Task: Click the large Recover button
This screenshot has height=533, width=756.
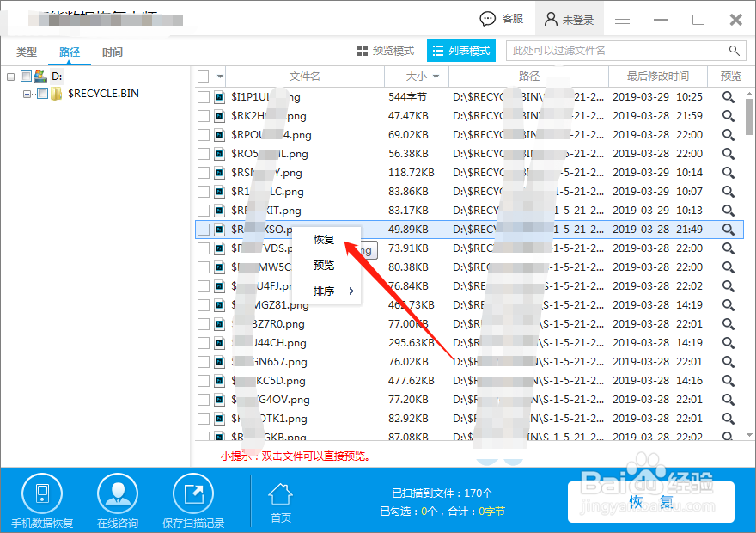Action: coord(651,502)
